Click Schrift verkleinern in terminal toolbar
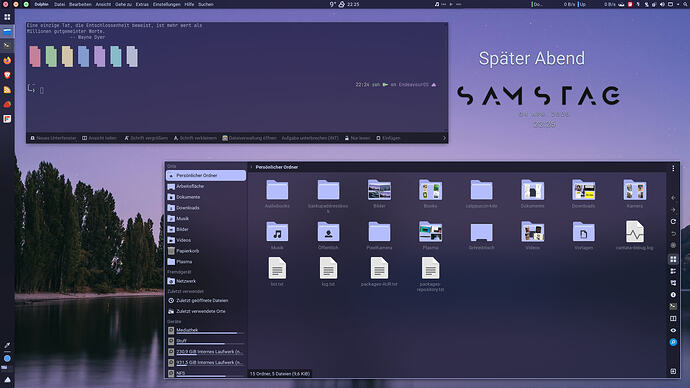Image resolution: width=690 pixels, height=388 pixels. click(195, 138)
